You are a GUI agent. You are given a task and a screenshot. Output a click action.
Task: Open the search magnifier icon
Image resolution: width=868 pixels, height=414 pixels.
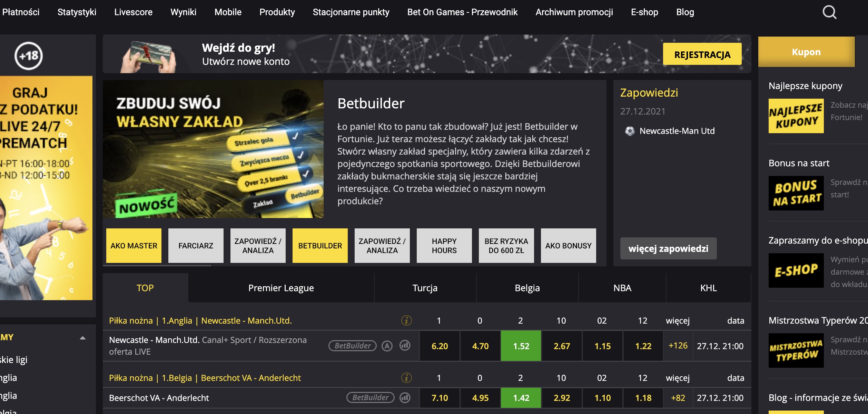pyautogui.click(x=829, y=12)
